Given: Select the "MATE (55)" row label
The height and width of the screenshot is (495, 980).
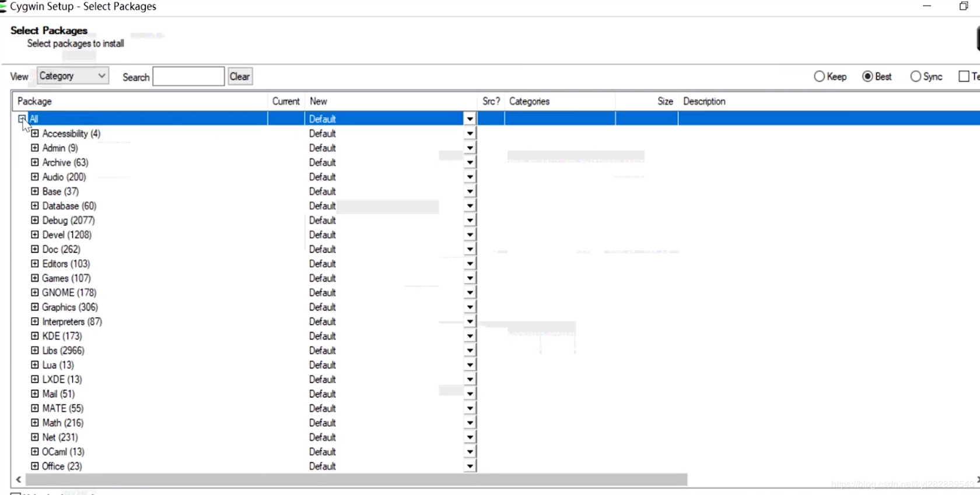Looking at the screenshot, I should point(63,409).
